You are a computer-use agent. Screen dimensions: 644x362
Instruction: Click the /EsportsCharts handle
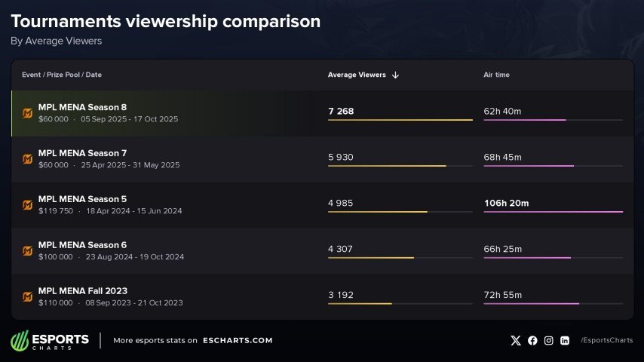[x=606, y=341]
